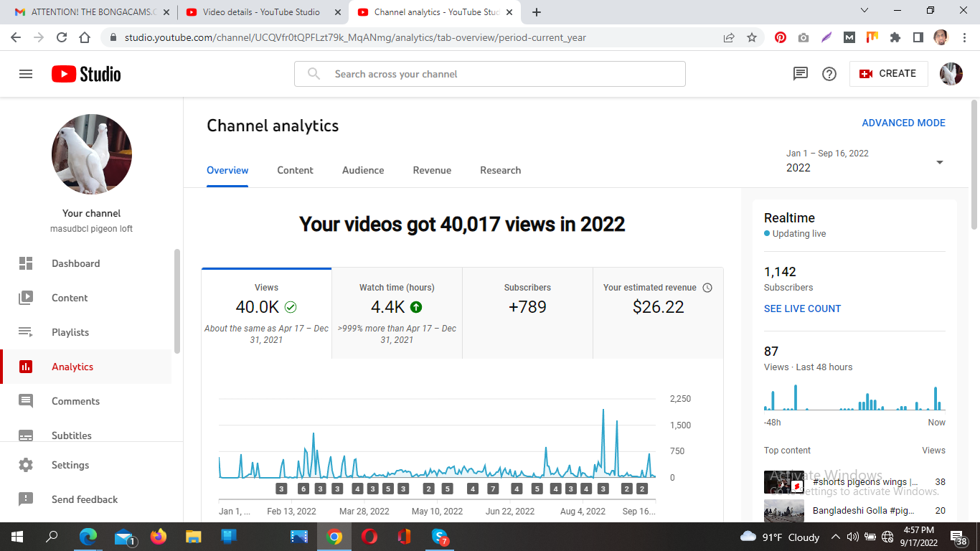Open Skype from the taskbar
Screen dimensions: 980x551
click(440, 537)
